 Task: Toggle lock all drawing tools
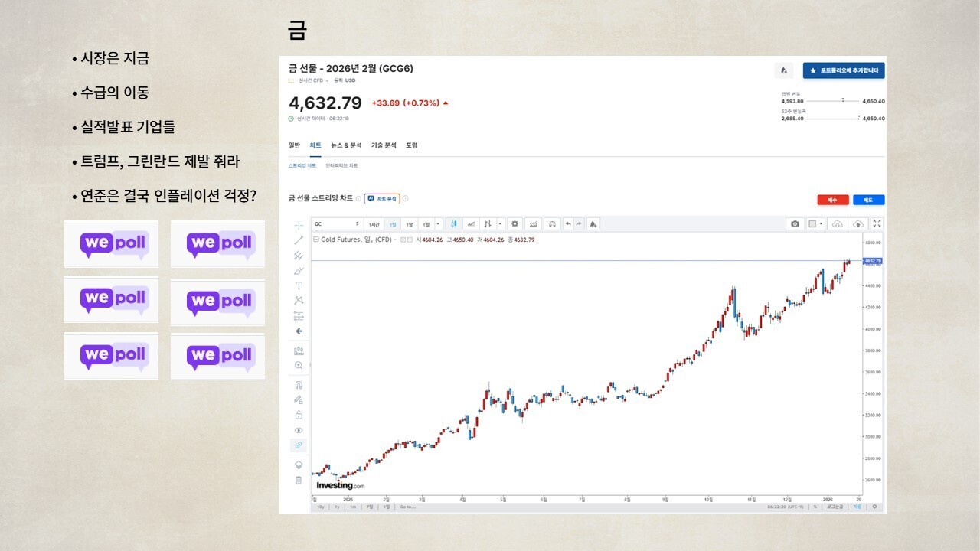coord(299,415)
